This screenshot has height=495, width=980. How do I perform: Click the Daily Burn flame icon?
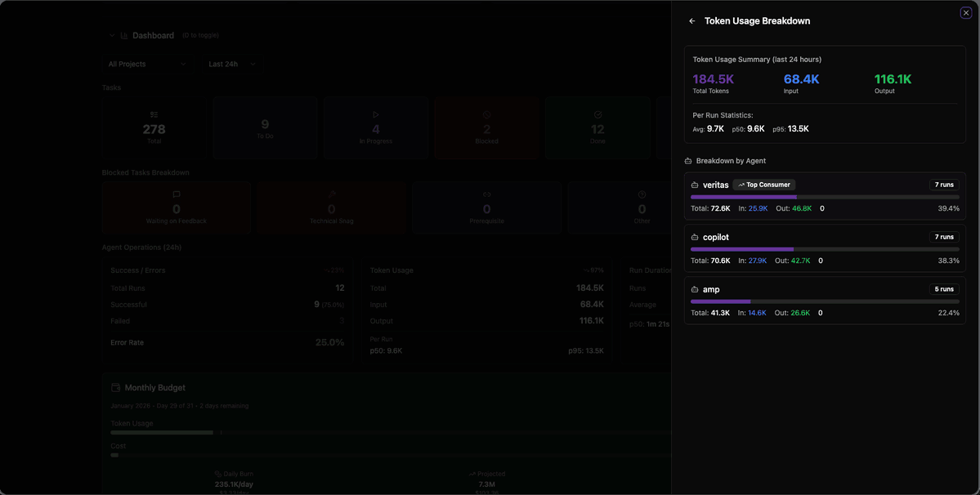(x=217, y=473)
